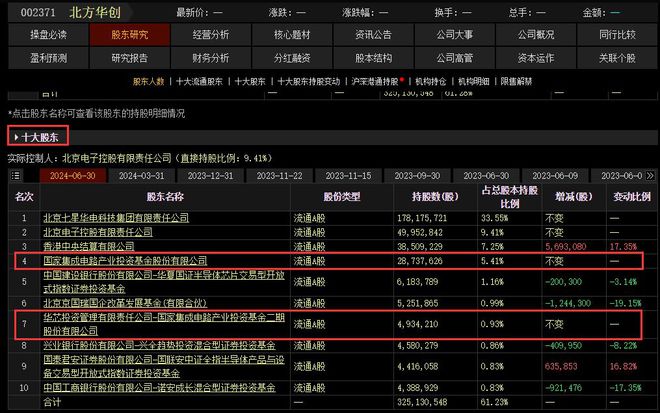Open shareholder 北京七星华电科技集团有限责任公司
The height and width of the screenshot is (413, 660).
point(116,218)
